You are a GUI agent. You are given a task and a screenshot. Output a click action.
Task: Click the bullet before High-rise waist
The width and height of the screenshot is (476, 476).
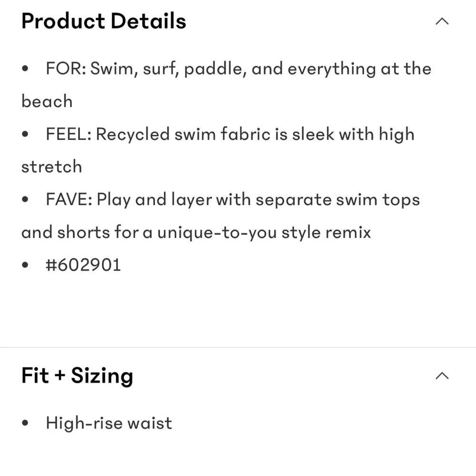pyautogui.click(x=25, y=423)
